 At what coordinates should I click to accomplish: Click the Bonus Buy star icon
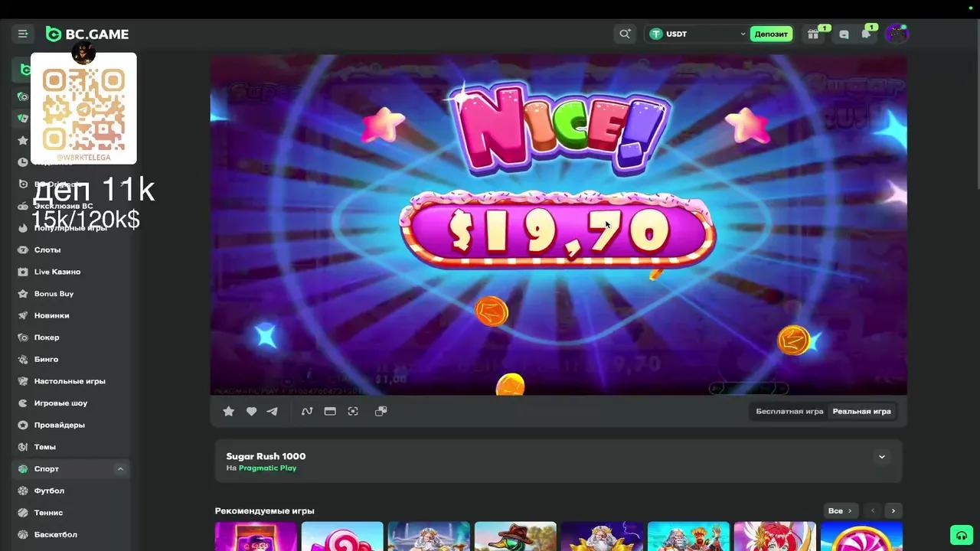(x=23, y=294)
